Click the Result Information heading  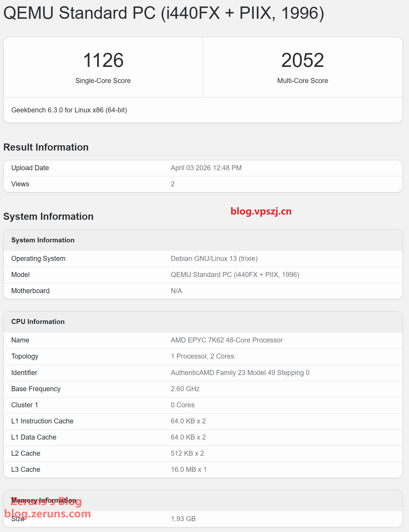(46, 147)
